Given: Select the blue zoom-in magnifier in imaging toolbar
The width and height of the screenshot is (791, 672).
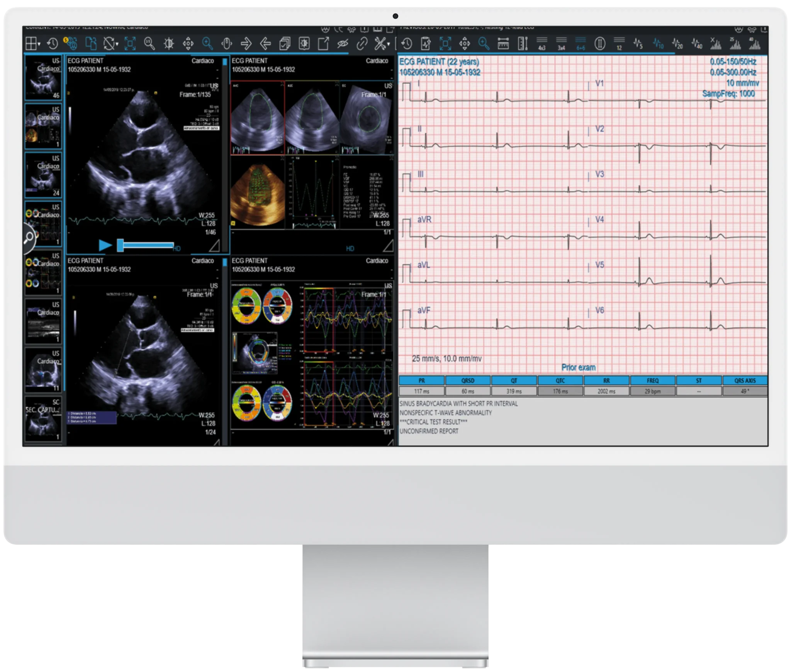Looking at the screenshot, I should tap(207, 43).
